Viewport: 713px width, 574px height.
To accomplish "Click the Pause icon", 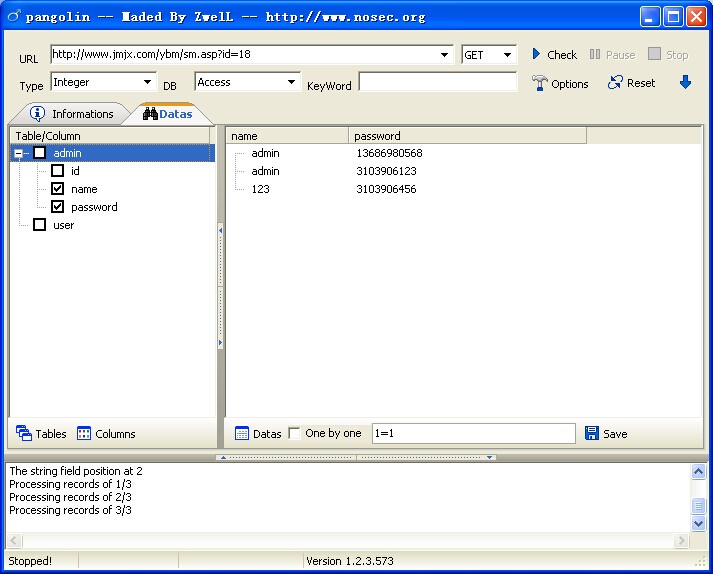I will (595, 54).
